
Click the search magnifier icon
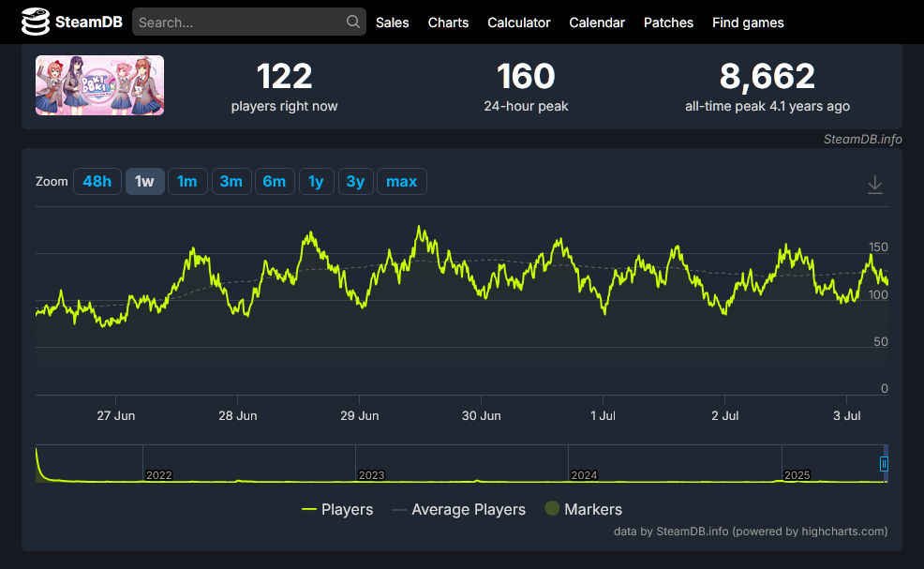coord(353,22)
